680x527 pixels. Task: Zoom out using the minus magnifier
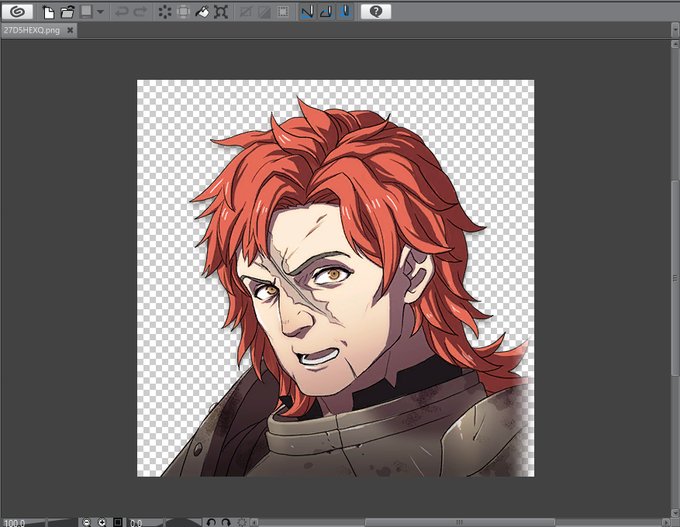coord(87,522)
